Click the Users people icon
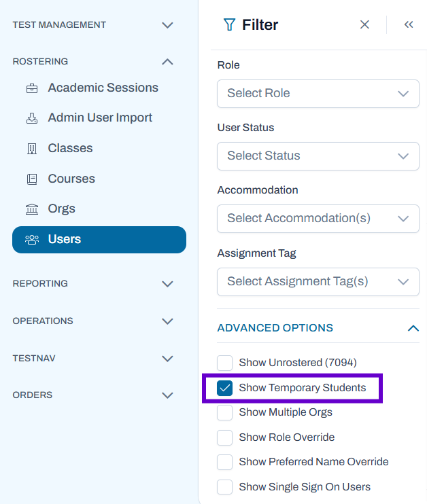The height and width of the screenshot is (504, 427). click(32, 240)
